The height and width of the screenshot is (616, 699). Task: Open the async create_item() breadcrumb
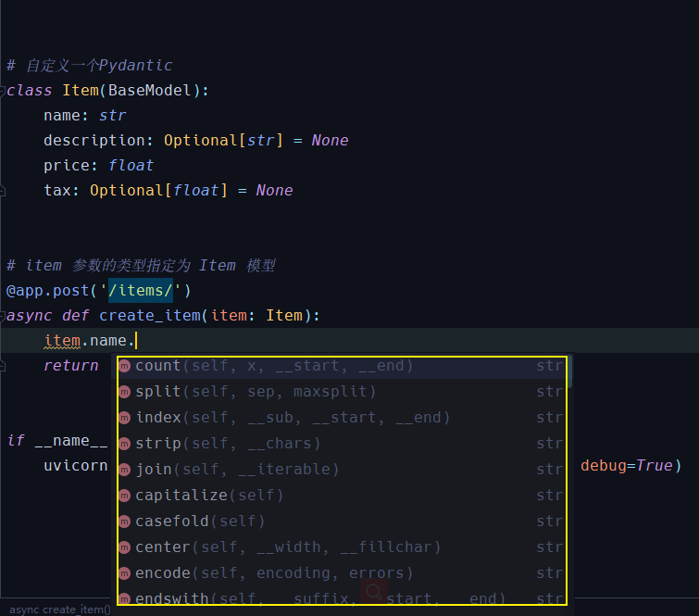pos(60,609)
